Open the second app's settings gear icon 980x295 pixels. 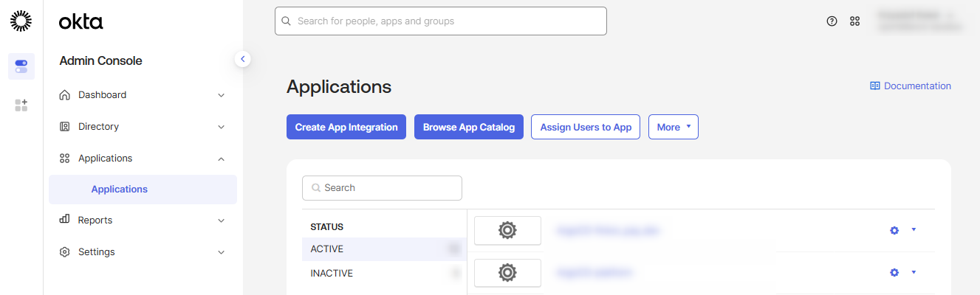click(894, 273)
